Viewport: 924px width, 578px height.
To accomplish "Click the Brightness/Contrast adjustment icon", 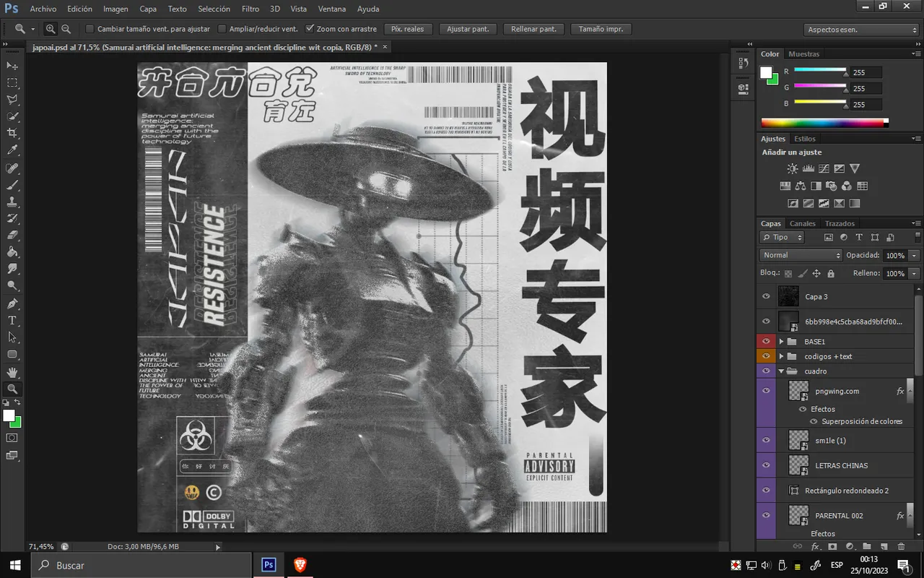I will [793, 168].
